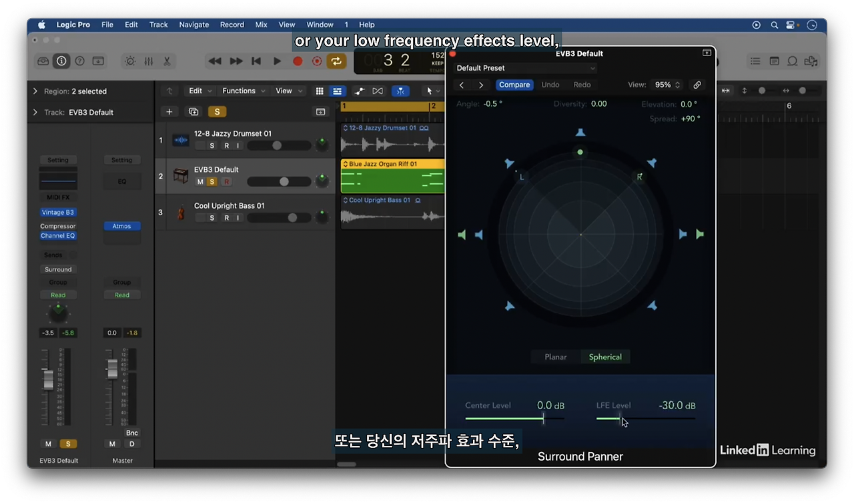Open Loop Browser icon
This screenshot has width=854, height=504.
click(x=793, y=61)
